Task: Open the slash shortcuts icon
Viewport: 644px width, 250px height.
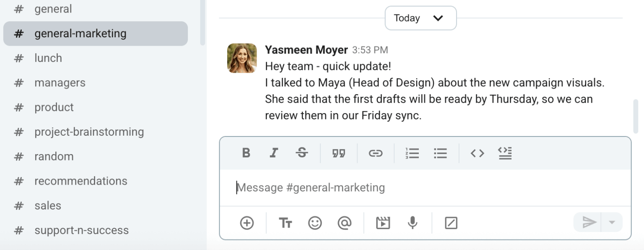Action: [451, 223]
